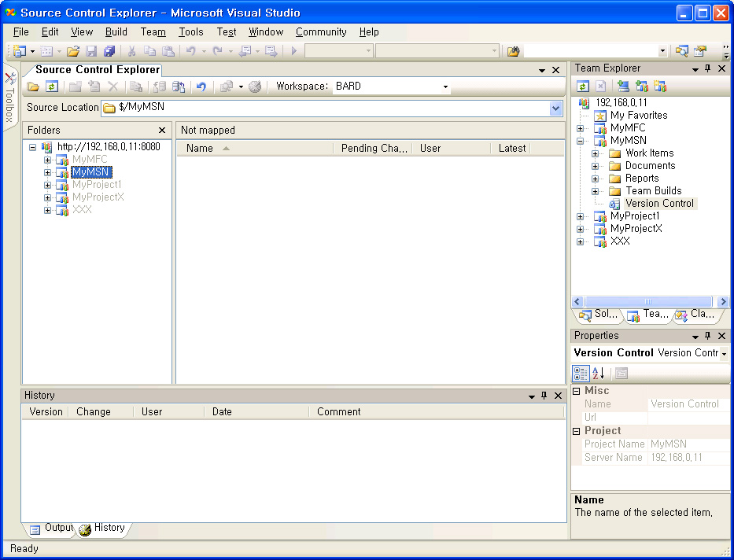This screenshot has width=734, height=560.
Task: Click the Add Files icon in Source Control toolbar
Action: [x=94, y=87]
